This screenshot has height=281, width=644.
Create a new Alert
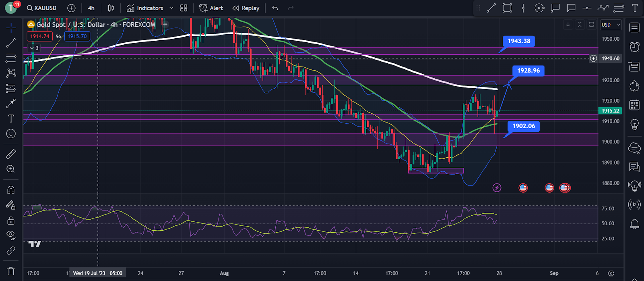click(211, 8)
